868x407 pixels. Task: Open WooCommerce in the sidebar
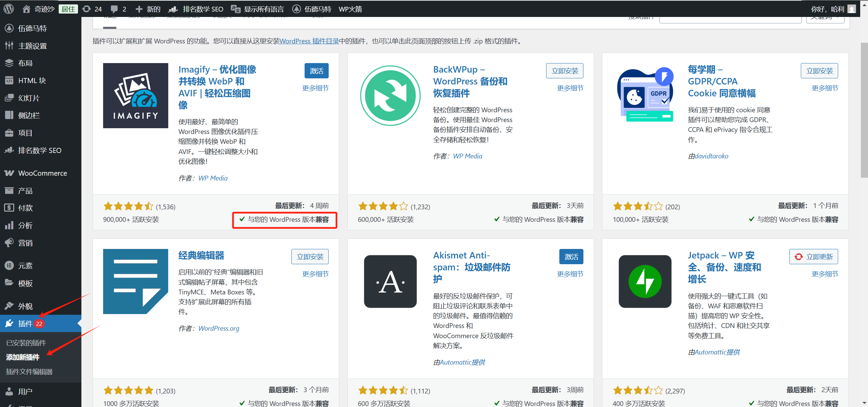click(42, 173)
